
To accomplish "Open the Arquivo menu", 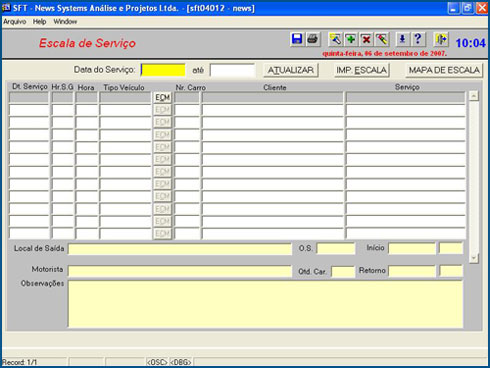I will point(14,22).
